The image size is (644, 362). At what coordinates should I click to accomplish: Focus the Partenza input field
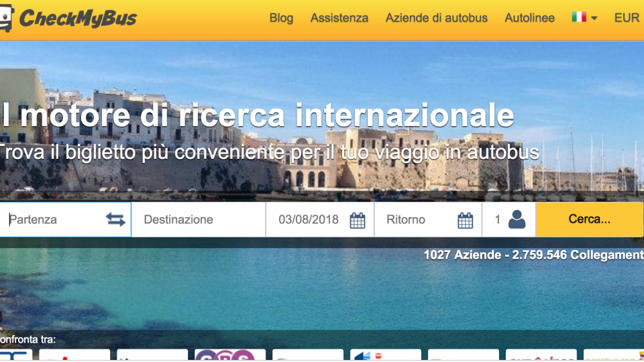[x=54, y=220]
